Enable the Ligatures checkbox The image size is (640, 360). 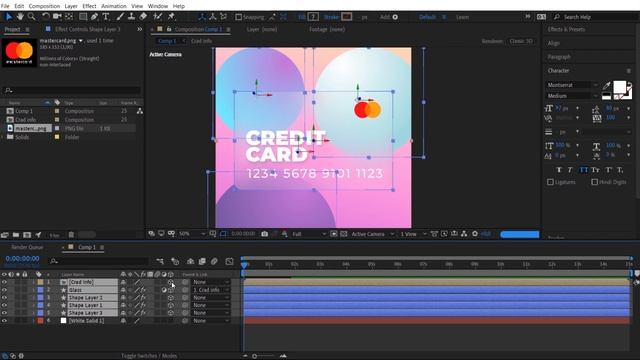tap(550, 182)
